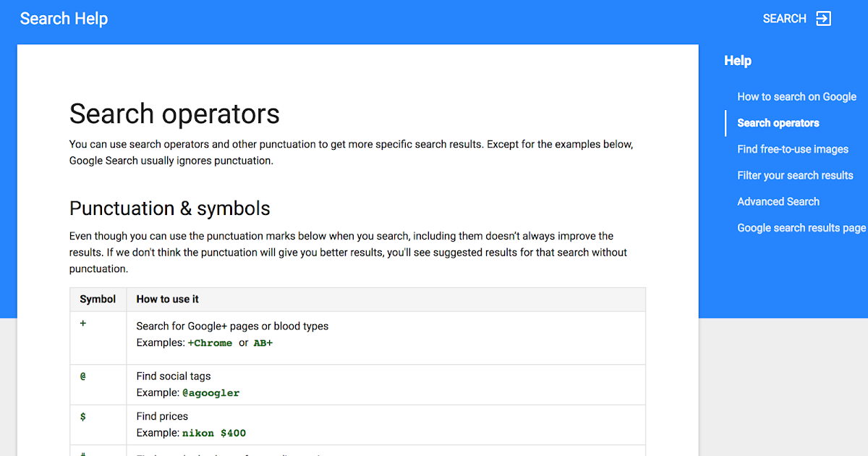Select the blue active-page indicator bar
Viewport: 868px width, 456px height.
[x=725, y=123]
